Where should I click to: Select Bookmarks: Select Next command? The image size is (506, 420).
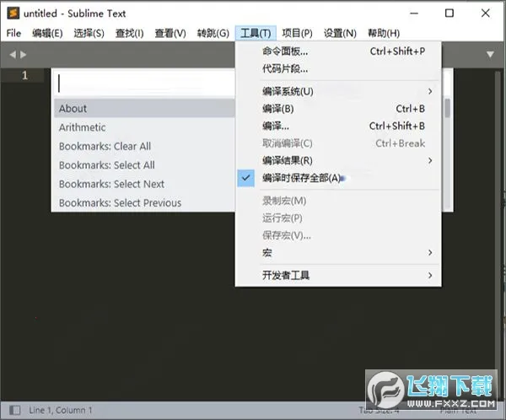[144, 184]
